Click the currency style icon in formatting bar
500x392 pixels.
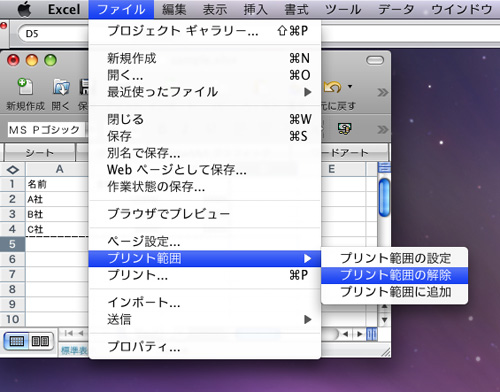[x=344, y=128]
